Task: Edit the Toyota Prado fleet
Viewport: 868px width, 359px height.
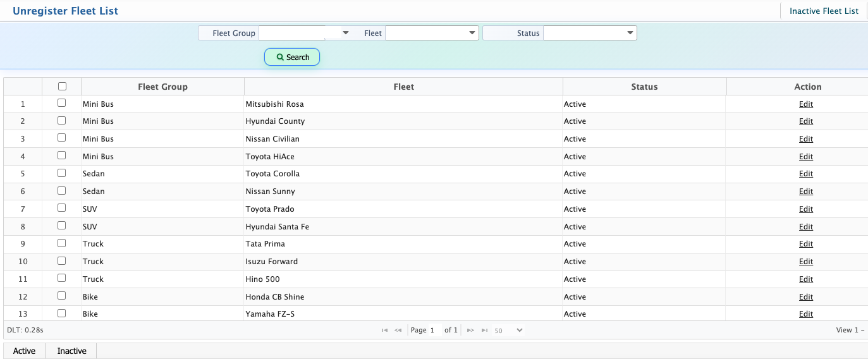Action: (806, 209)
